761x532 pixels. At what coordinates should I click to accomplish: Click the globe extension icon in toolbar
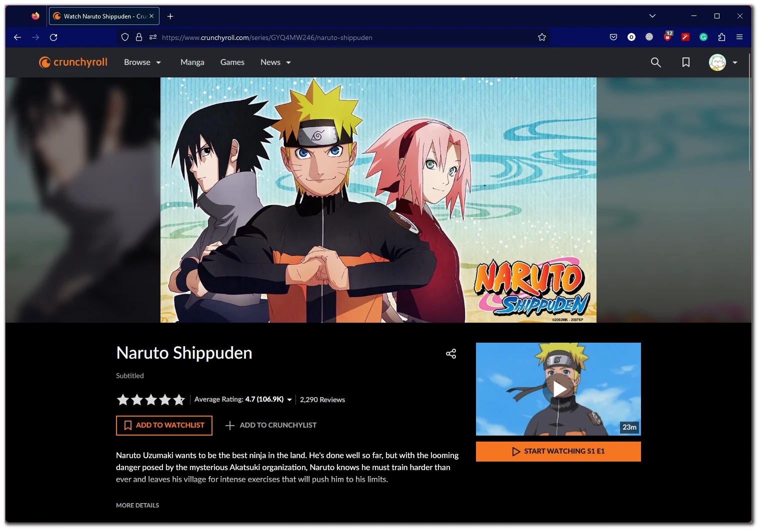coord(649,37)
